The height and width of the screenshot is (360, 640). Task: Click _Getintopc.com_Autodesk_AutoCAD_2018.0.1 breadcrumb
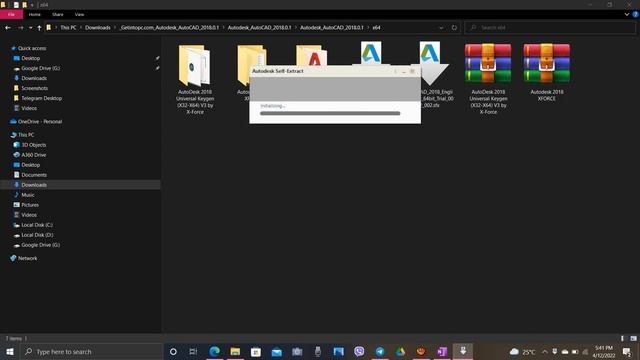click(169, 28)
